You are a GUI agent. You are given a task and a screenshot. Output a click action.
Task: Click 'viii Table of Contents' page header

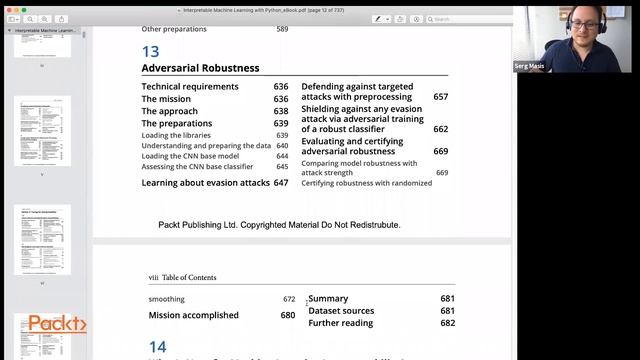(182, 278)
